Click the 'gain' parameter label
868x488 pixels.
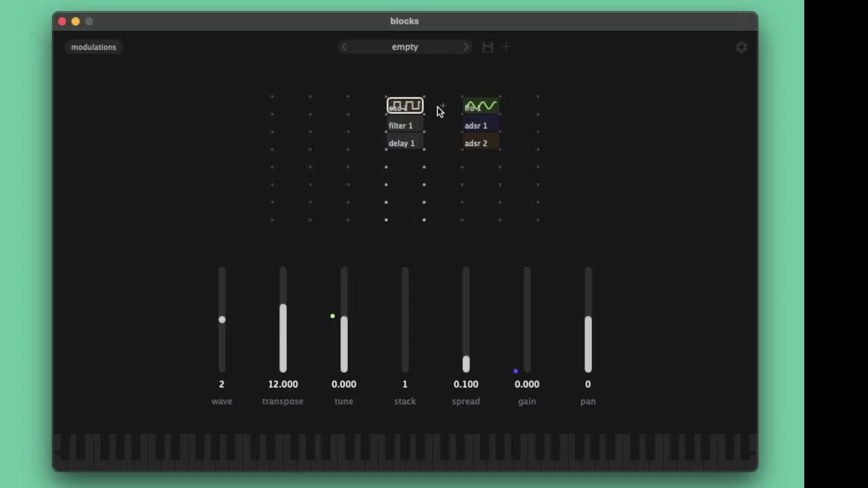pos(527,401)
